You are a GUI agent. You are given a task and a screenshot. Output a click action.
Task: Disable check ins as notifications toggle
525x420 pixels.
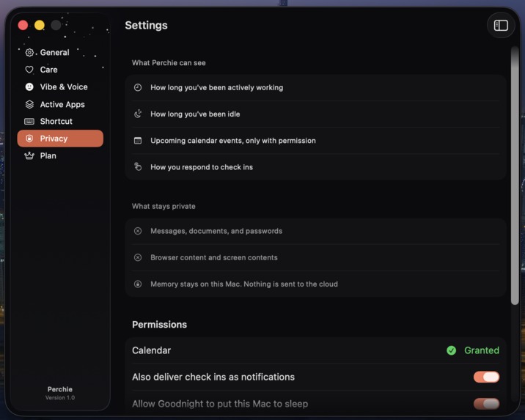coord(486,377)
